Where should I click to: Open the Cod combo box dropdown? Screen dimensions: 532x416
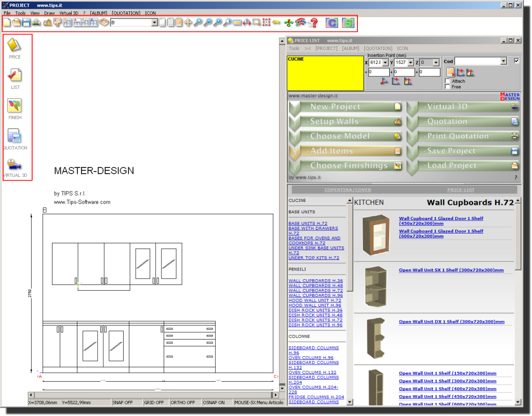coord(504,61)
